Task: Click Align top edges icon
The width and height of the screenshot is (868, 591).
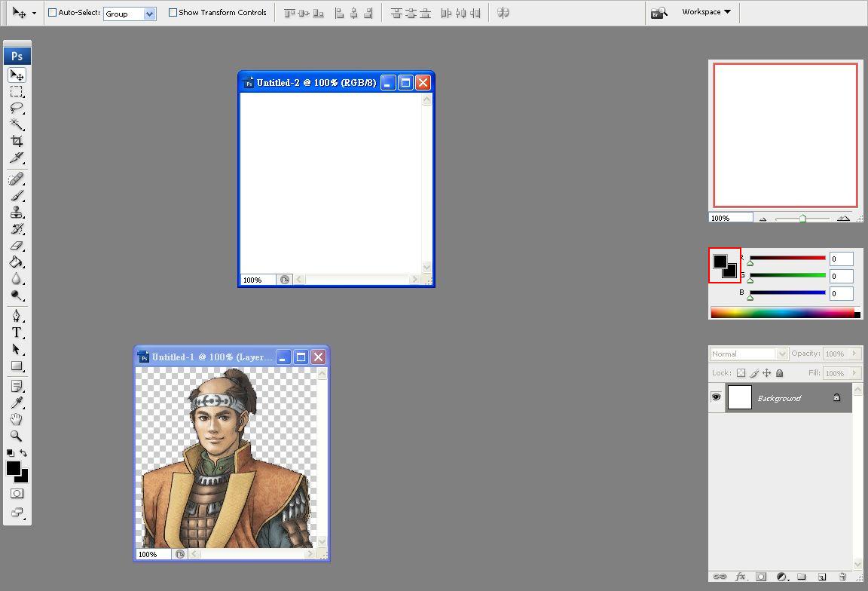Action: (x=289, y=13)
